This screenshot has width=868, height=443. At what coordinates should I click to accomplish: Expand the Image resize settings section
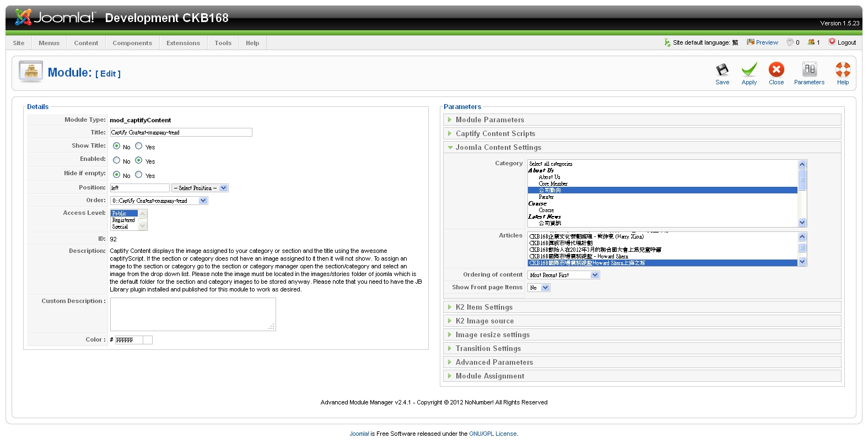(x=642, y=334)
